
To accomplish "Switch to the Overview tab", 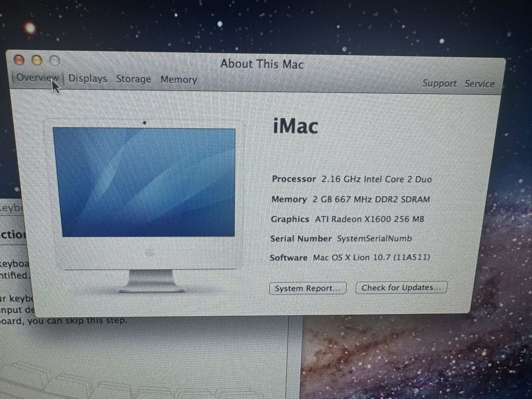I will (38, 78).
